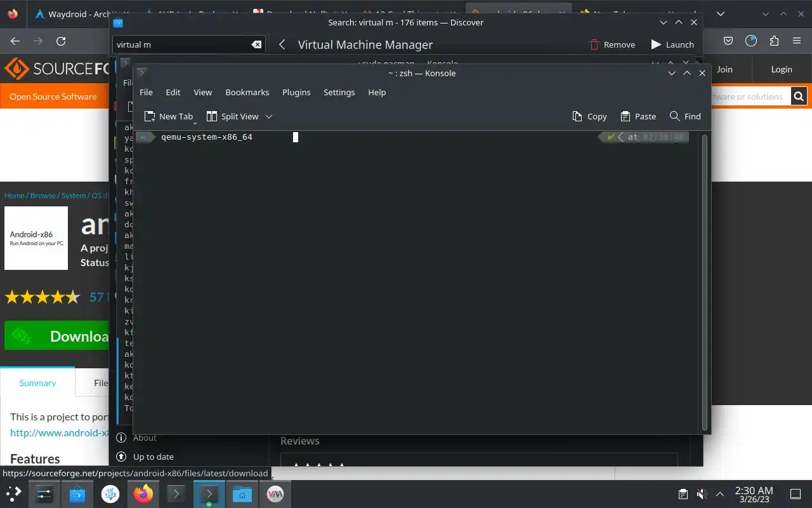Open a New Tab in Konsole
Image resolution: width=812 pixels, height=508 pixels.
[x=169, y=116]
